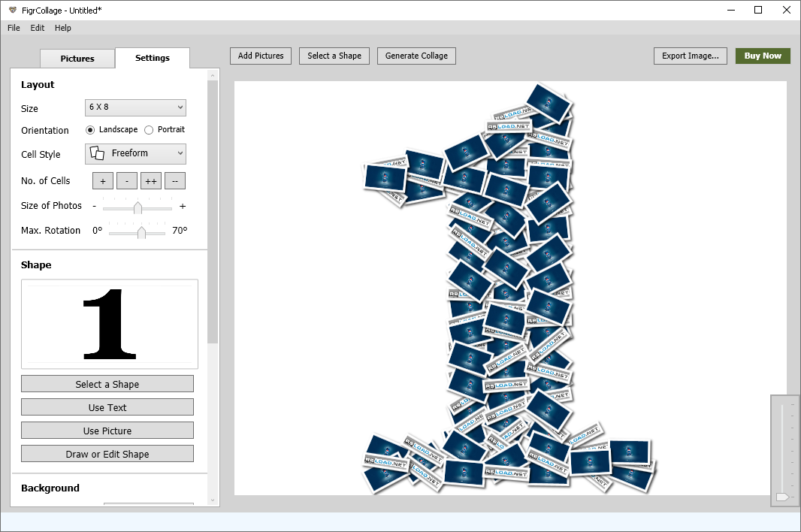This screenshot has width=801, height=532.
Task: Open the Help menu
Action: point(63,28)
